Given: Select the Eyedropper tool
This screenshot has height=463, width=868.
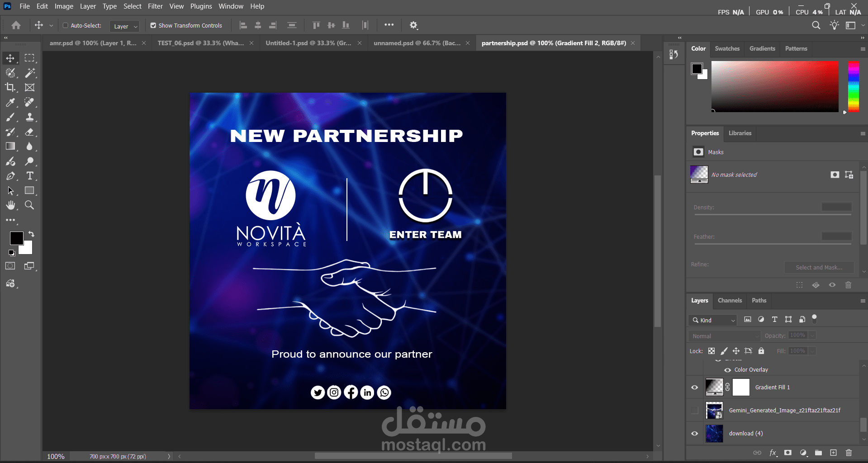Looking at the screenshot, I should (x=10, y=102).
